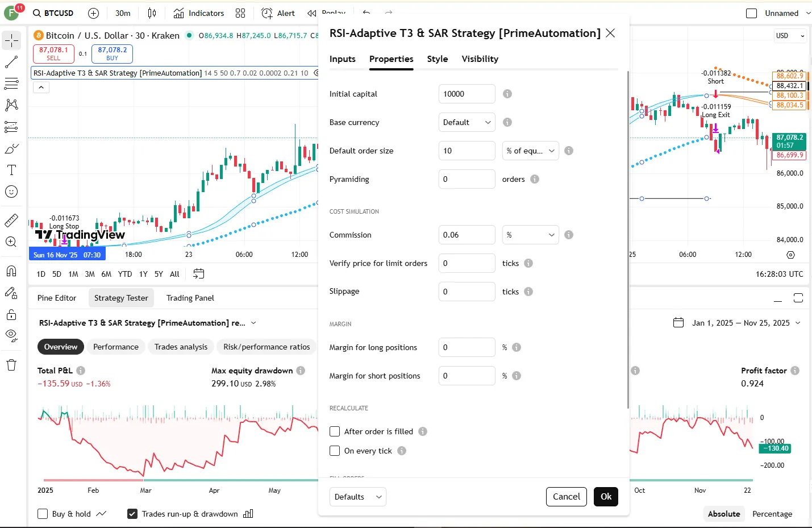812x528 pixels.
Task: Expand the Commission unit dropdown
Action: (530, 235)
